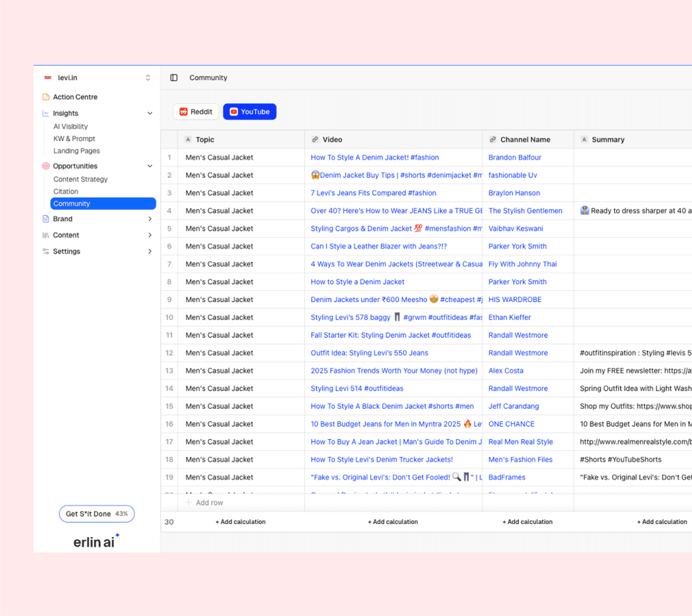
Task: Open KW & Prompt page
Action: coord(74,139)
